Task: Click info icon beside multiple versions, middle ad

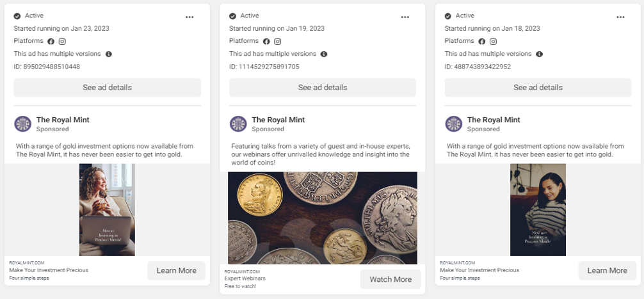Action: (324, 54)
